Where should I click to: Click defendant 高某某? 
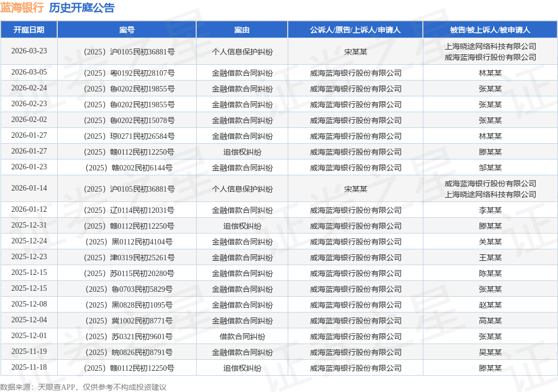click(490, 321)
